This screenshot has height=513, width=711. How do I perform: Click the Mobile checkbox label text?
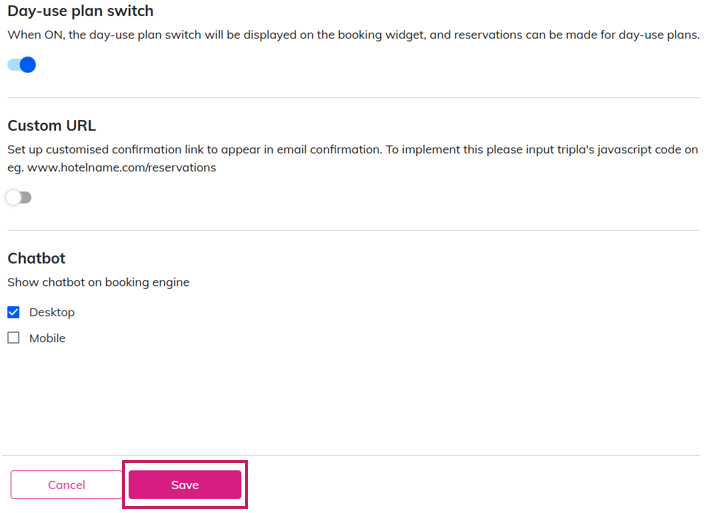pos(47,338)
